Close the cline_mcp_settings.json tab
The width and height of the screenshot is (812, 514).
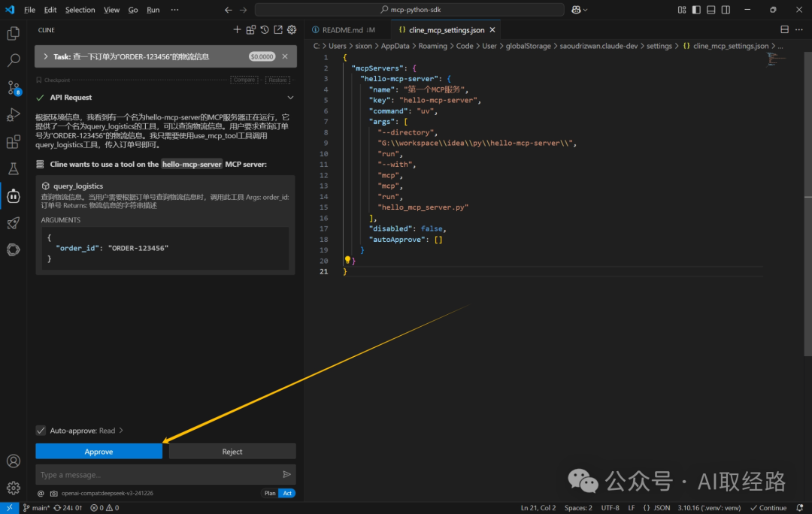click(x=492, y=30)
